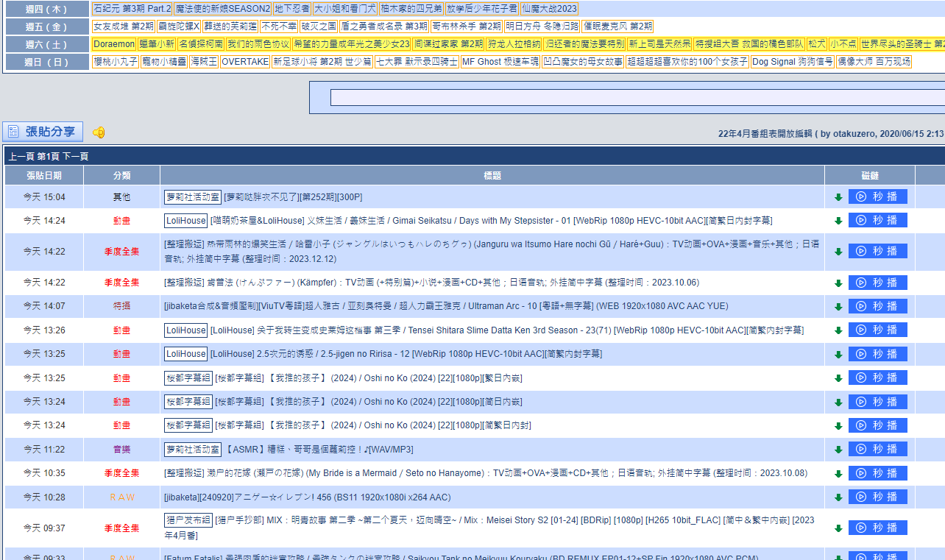
Task: Open 狩龙人拉格纳 schedule link
Action: pyautogui.click(x=514, y=44)
